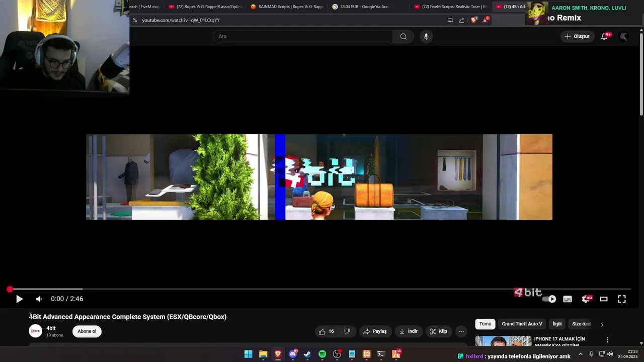
Task: Mute the video with the speaker icon
Action: (39, 299)
